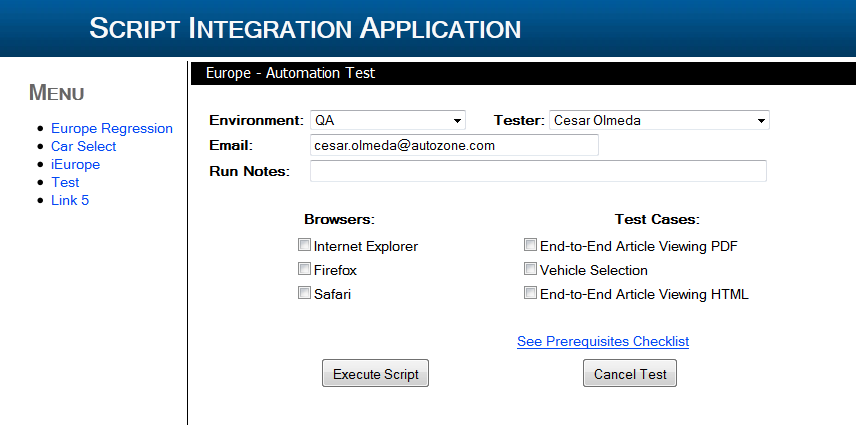Expand the Environment dropdown

pyautogui.click(x=388, y=120)
